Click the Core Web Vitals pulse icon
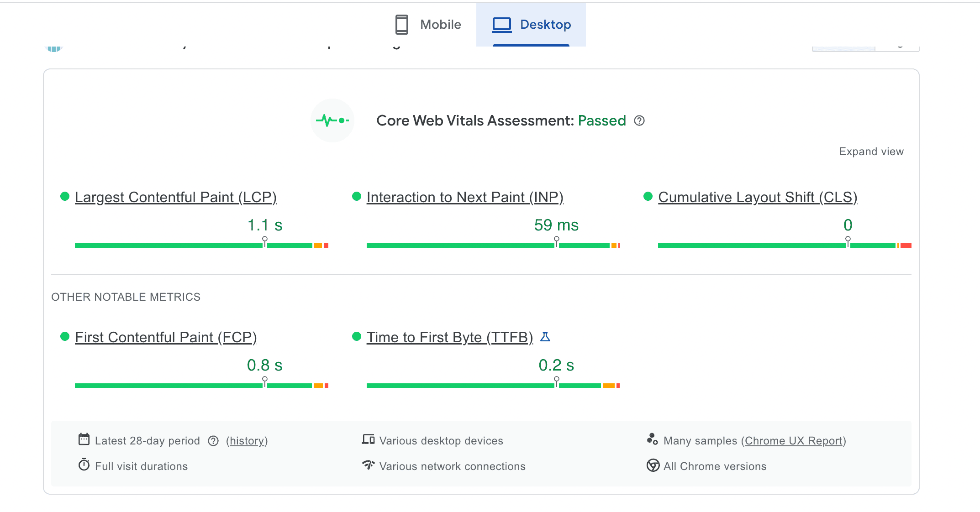The image size is (980, 512). click(332, 120)
